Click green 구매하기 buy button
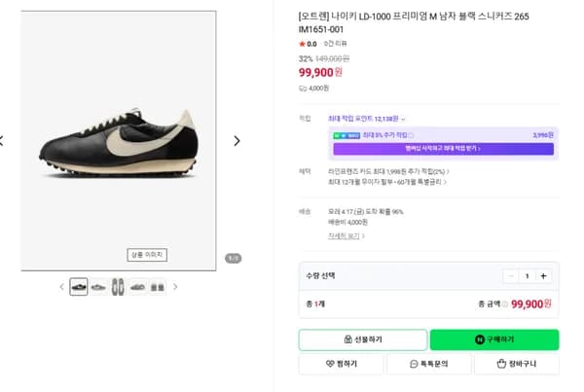 pyautogui.click(x=494, y=339)
